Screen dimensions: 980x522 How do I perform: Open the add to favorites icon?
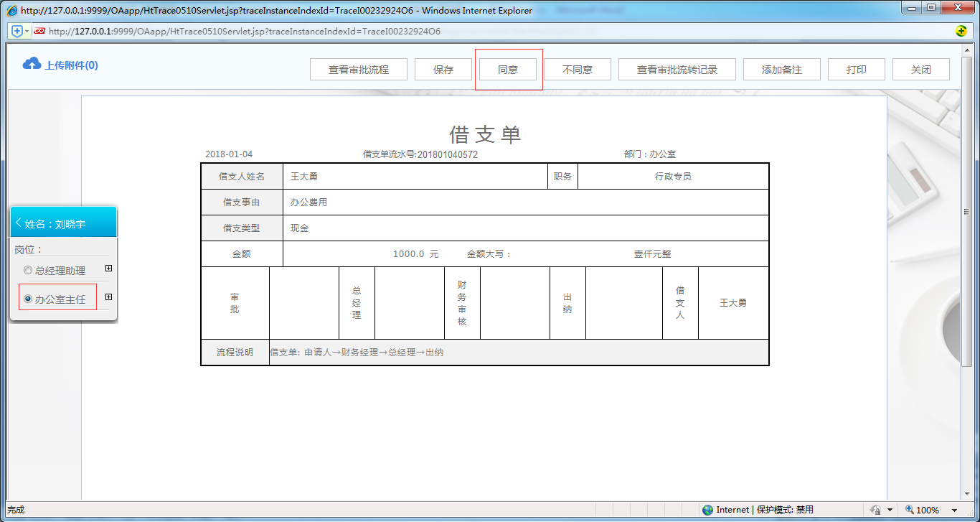click(16, 32)
